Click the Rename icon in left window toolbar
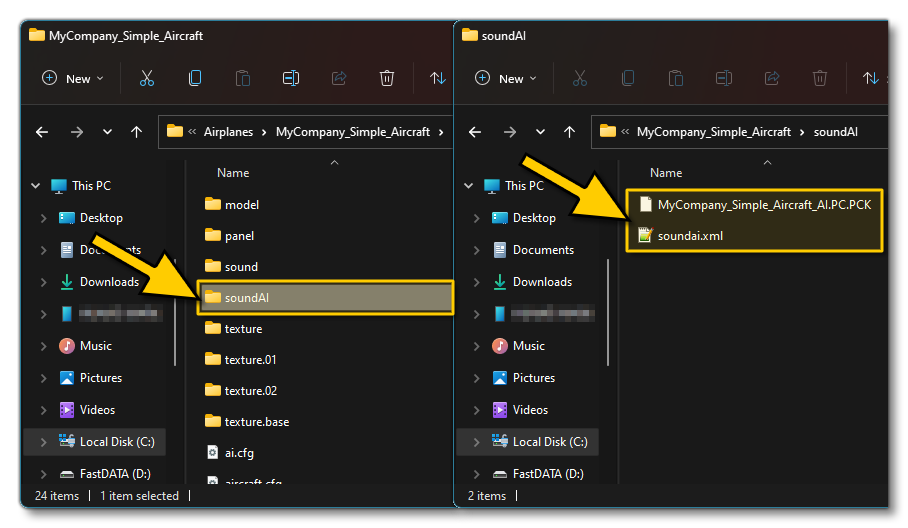Screen dimensions: 908x528 pos(291,78)
